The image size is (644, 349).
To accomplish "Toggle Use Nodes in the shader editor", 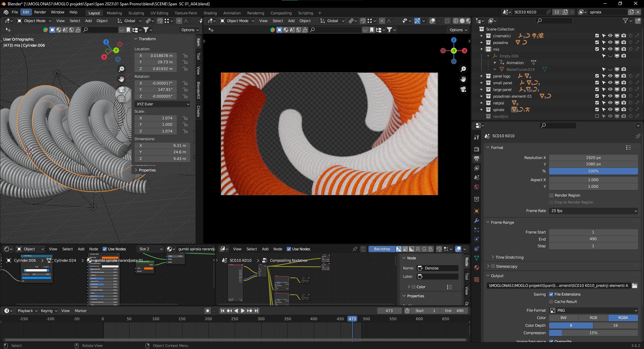I will tap(105, 249).
